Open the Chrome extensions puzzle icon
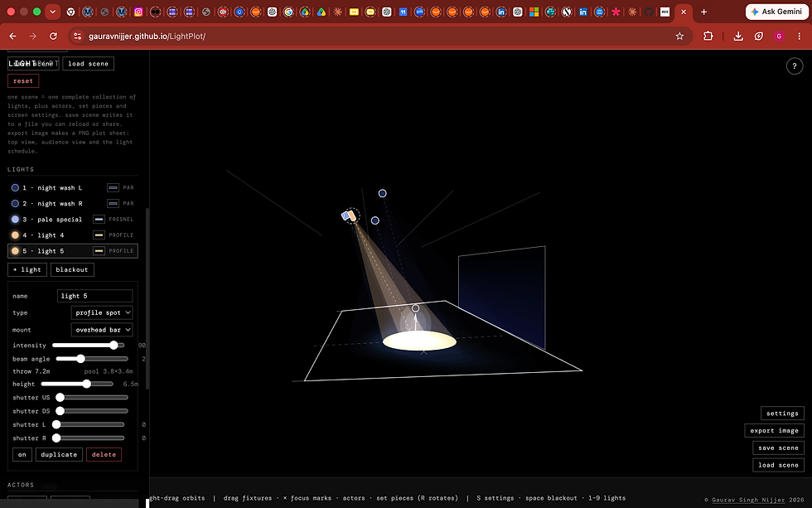Screen dimensions: 812x508 point(708,36)
